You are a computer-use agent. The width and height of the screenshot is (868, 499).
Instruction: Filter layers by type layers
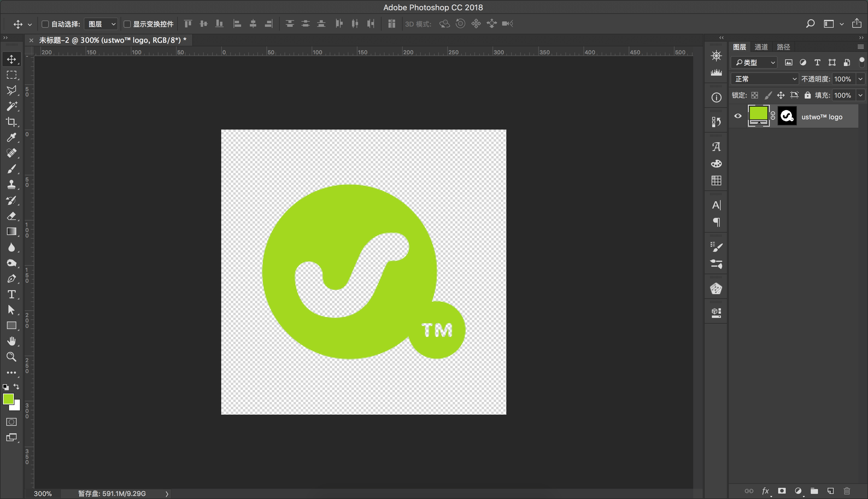pos(817,62)
